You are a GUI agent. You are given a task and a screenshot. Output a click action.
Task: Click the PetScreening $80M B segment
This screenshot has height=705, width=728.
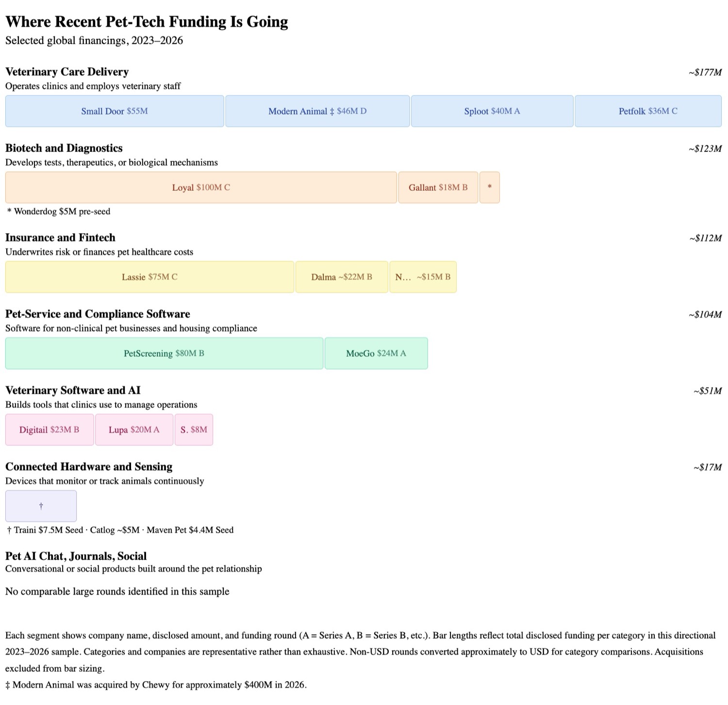coord(164,353)
